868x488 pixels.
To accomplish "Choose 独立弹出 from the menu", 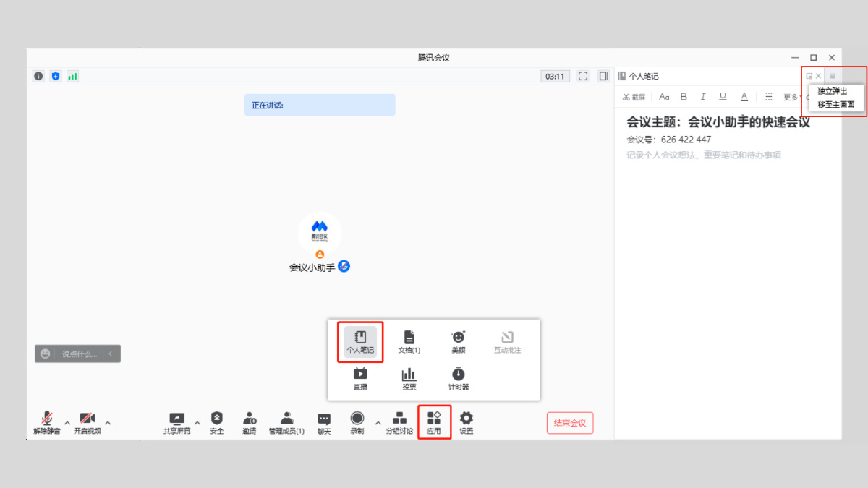I will (833, 91).
